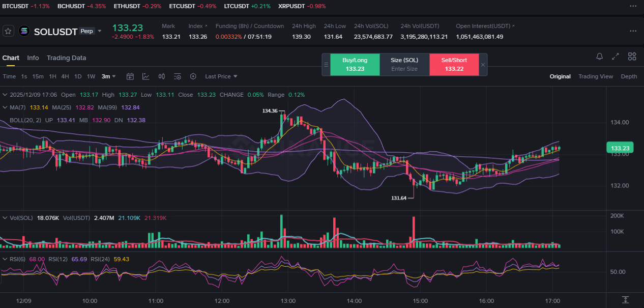Open the Open Interest external link arrow
644x308 pixels.
click(x=513, y=26)
